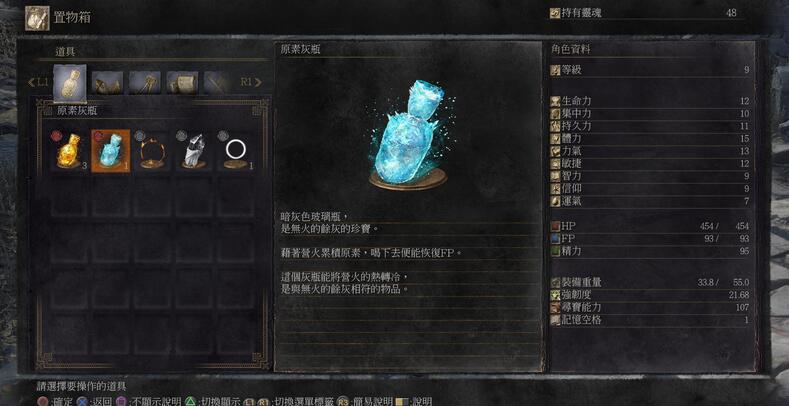Toggle 簡易說明 simple description via R3 prompt
The image size is (789, 406).
(x=364, y=401)
